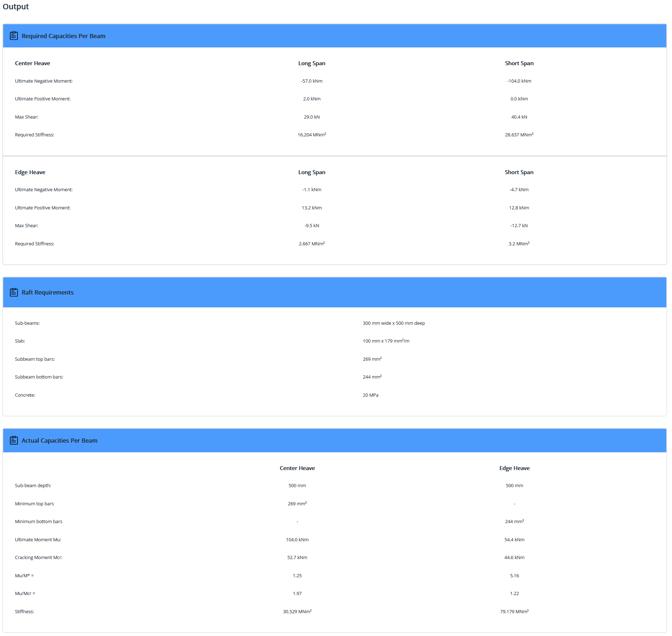Select the Raft Requirements header title
Viewport: 672px width, 636px height.
47,292
